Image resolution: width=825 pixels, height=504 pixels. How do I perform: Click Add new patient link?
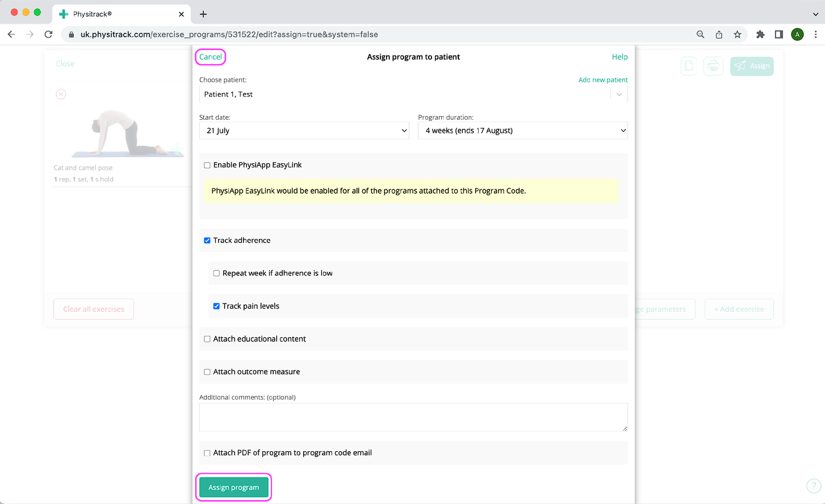(x=603, y=80)
